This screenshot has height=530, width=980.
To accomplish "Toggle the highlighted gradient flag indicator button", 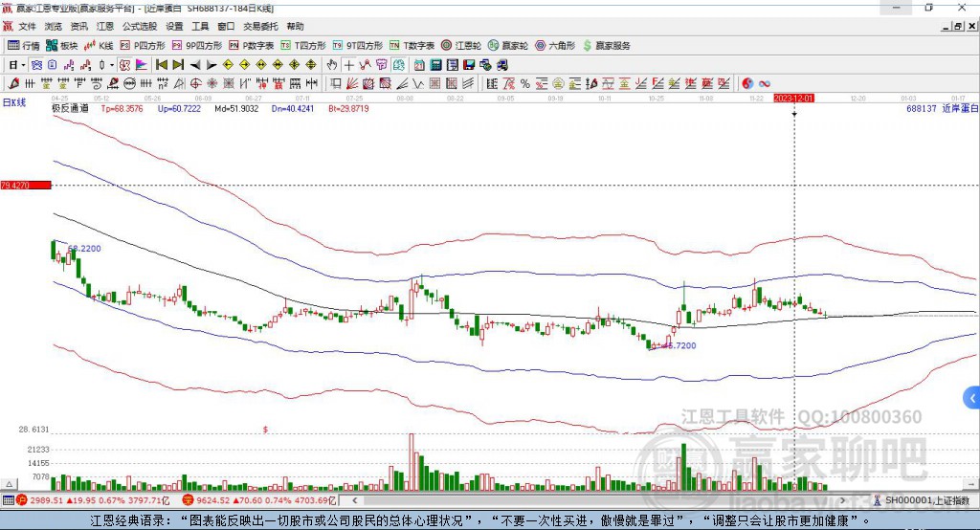I will click(142, 65).
